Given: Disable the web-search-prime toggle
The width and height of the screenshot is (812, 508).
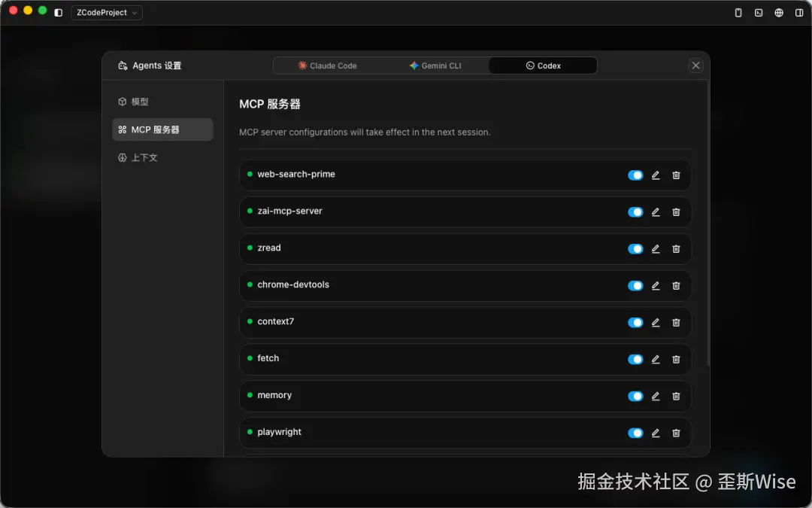Looking at the screenshot, I should click(x=635, y=175).
